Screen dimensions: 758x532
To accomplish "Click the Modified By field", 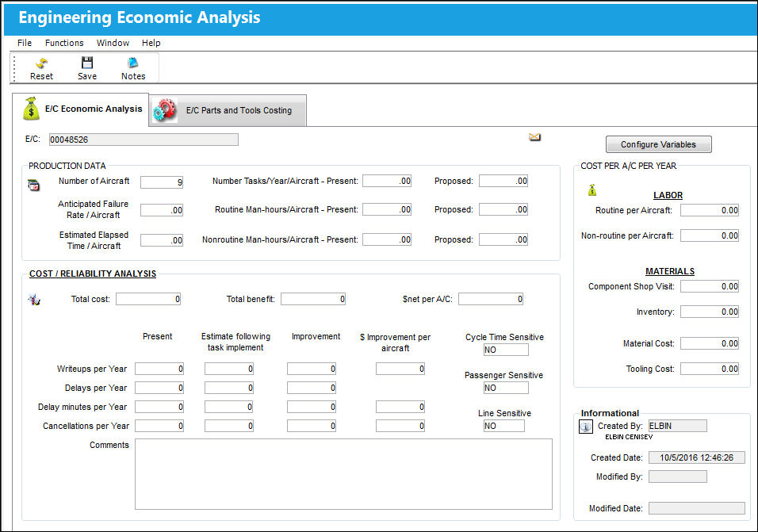I will pos(678,477).
